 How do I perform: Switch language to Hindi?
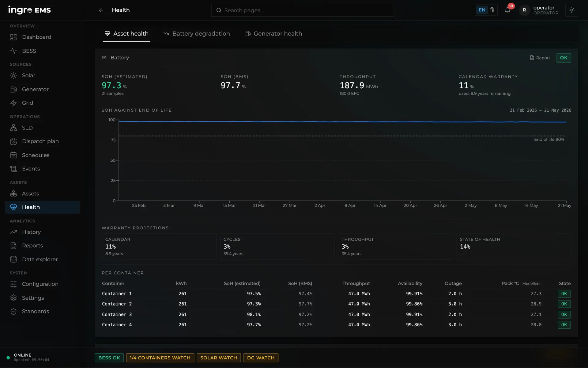tap(492, 10)
